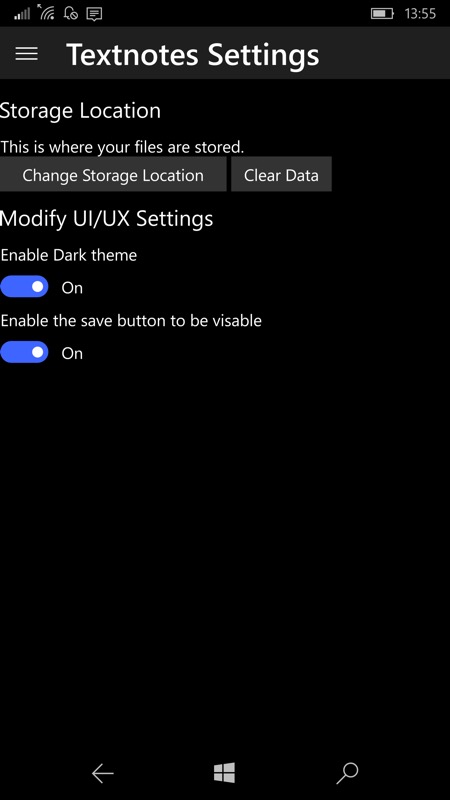
Task: Tap the Storage Location heading
Action: coord(80,111)
